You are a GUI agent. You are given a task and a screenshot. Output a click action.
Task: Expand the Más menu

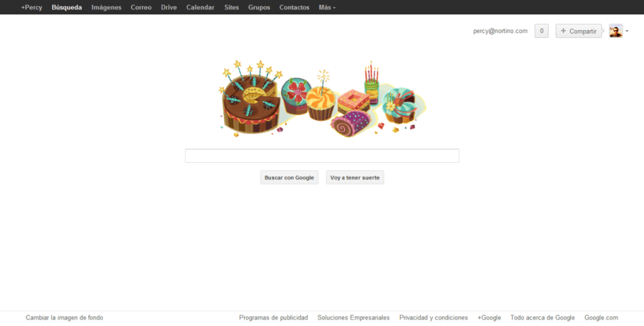point(327,8)
